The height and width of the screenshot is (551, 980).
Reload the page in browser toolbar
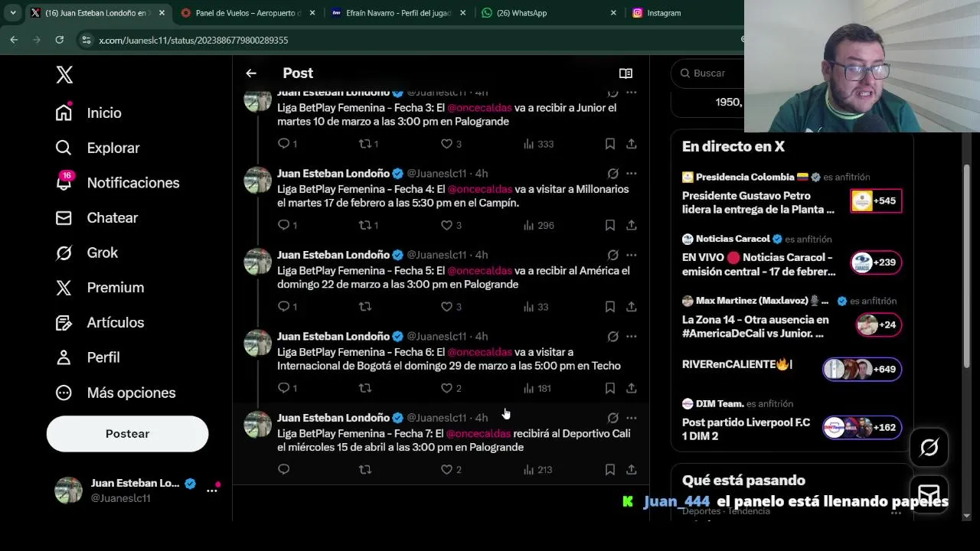[x=59, y=40]
